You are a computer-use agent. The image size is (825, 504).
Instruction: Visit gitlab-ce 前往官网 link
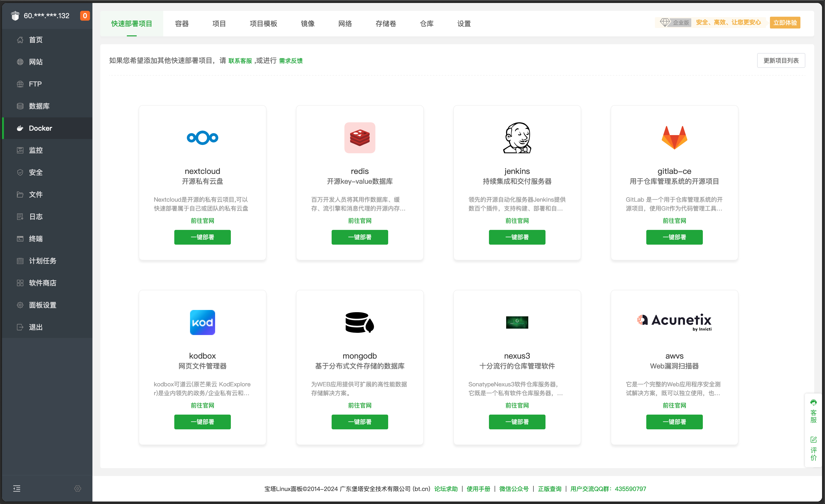click(x=674, y=221)
